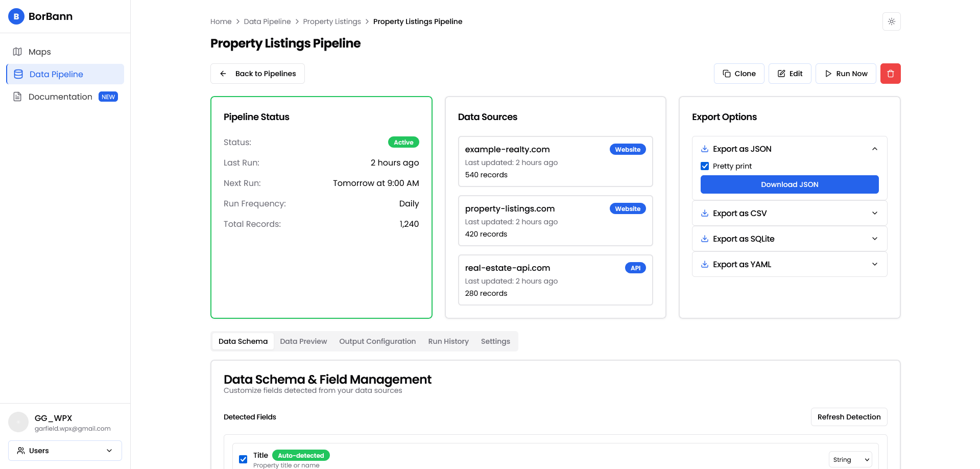Collapse the Export as JSON section
The image size is (980, 469).
pyautogui.click(x=874, y=149)
